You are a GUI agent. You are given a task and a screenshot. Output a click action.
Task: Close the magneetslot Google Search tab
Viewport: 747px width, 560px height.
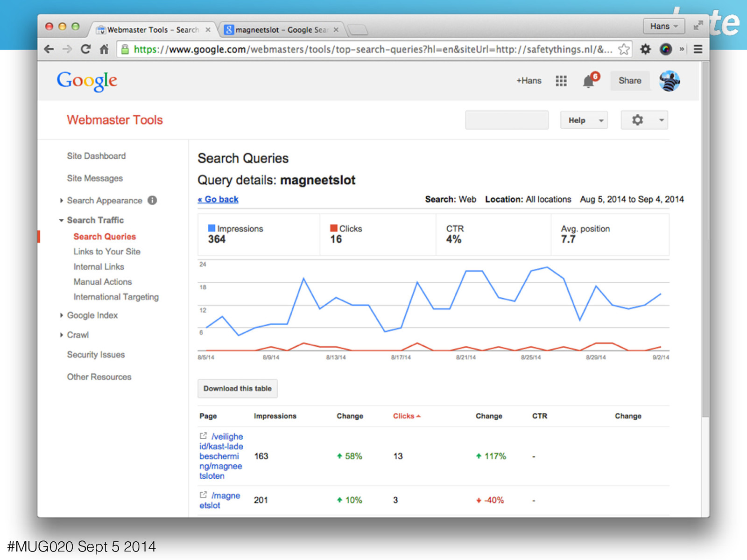[x=336, y=30]
